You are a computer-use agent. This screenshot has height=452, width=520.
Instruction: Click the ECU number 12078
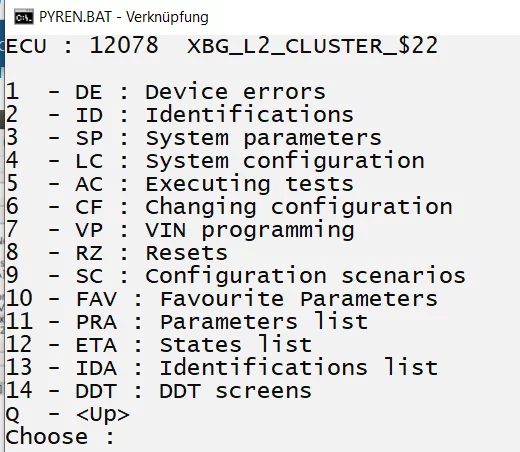point(124,45)
